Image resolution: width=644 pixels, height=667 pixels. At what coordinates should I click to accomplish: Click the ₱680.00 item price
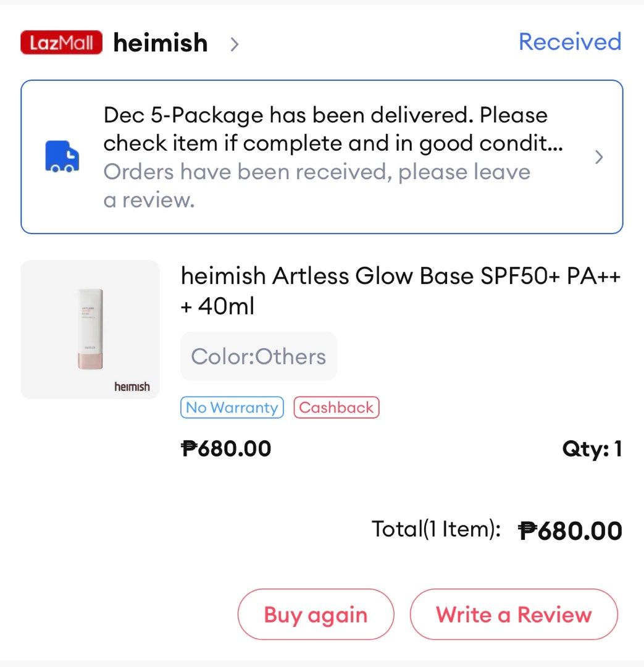(227, 448)
